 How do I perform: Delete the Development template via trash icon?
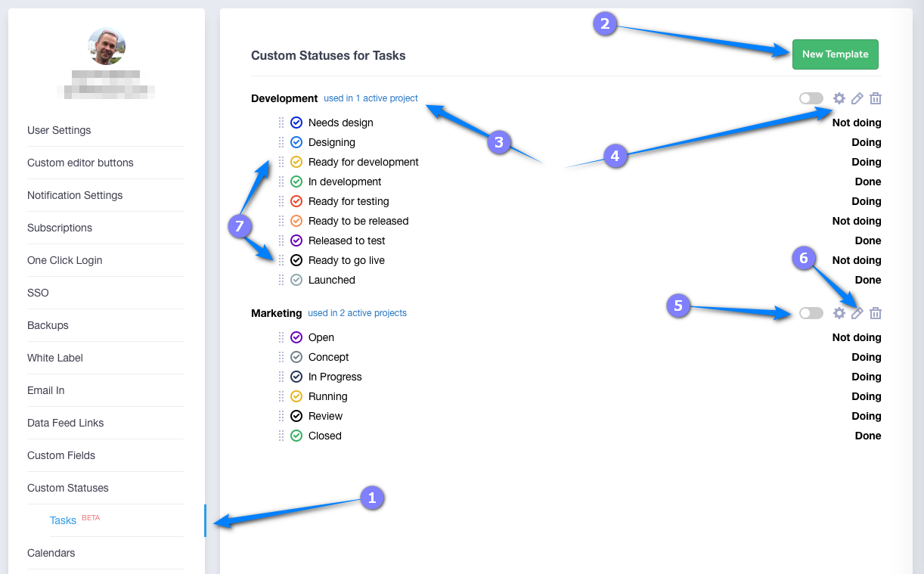click(x=876, y=98)
